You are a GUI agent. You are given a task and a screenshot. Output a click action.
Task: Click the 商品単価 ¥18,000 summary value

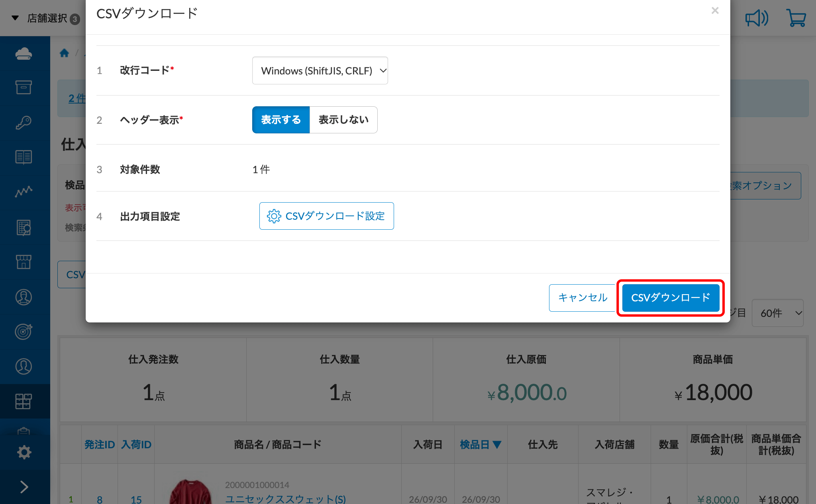click(713, 393)
